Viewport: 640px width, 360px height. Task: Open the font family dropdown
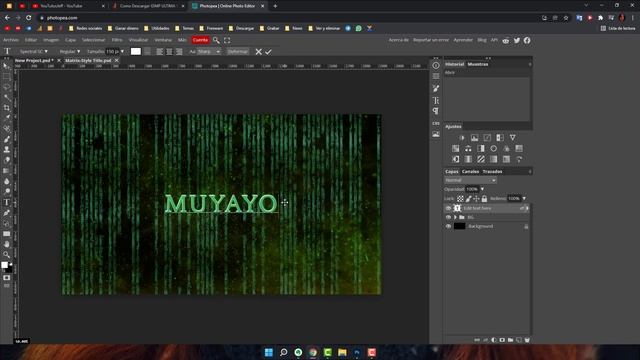coord(33,51)
